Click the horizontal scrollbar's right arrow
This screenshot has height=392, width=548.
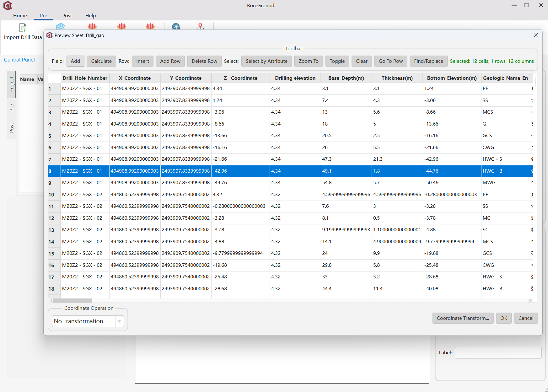tap(531, 300)
